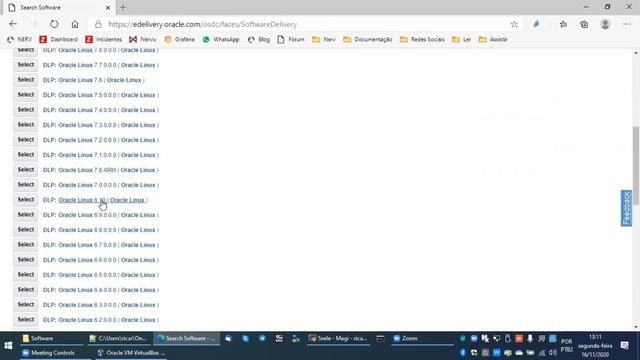This screenshot has height=360, width=640.
Task: Switch to the Meeting Controls taskbar item
Action: pyautogui.click(x=56, y=353)
